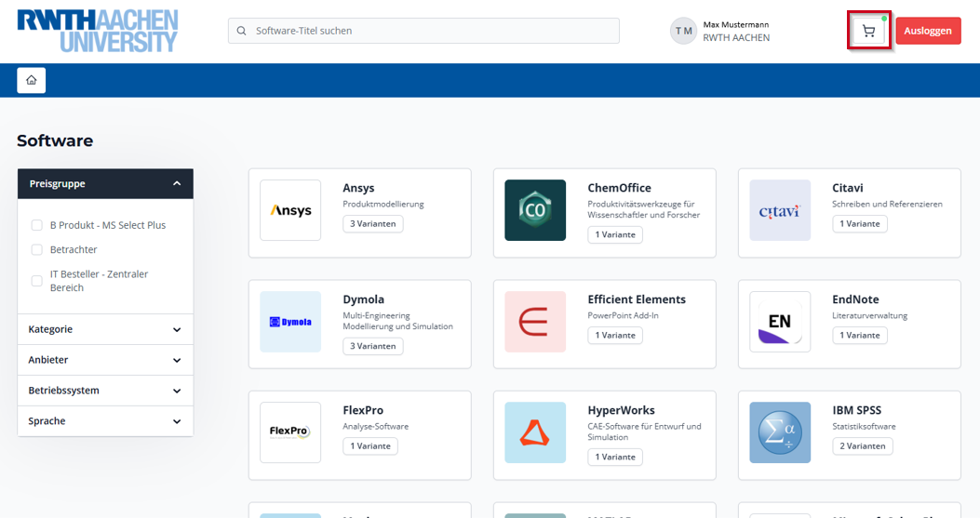Screen dimensions: 980x518
Task: Open the FlexPro product logo
Action: point(290,432)
